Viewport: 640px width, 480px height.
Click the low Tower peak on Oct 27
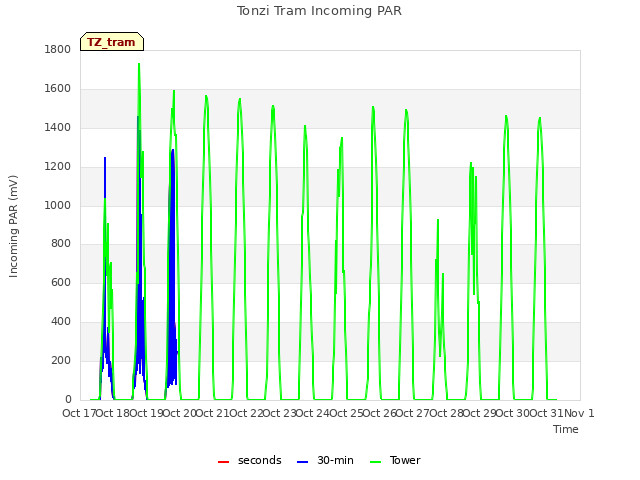[438, 220]
